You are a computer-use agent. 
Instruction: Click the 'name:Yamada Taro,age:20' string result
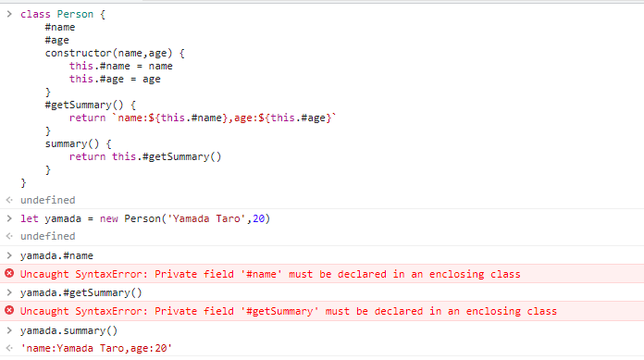coord(96,349)
